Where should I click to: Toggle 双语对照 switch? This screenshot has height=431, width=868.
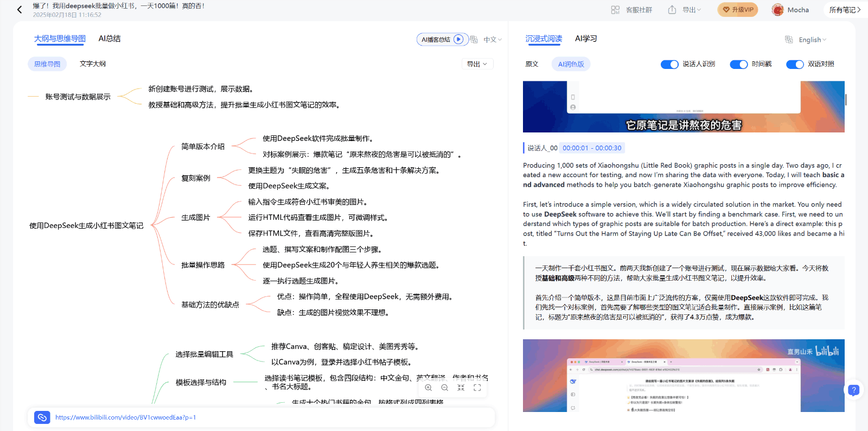coord(795,64)
